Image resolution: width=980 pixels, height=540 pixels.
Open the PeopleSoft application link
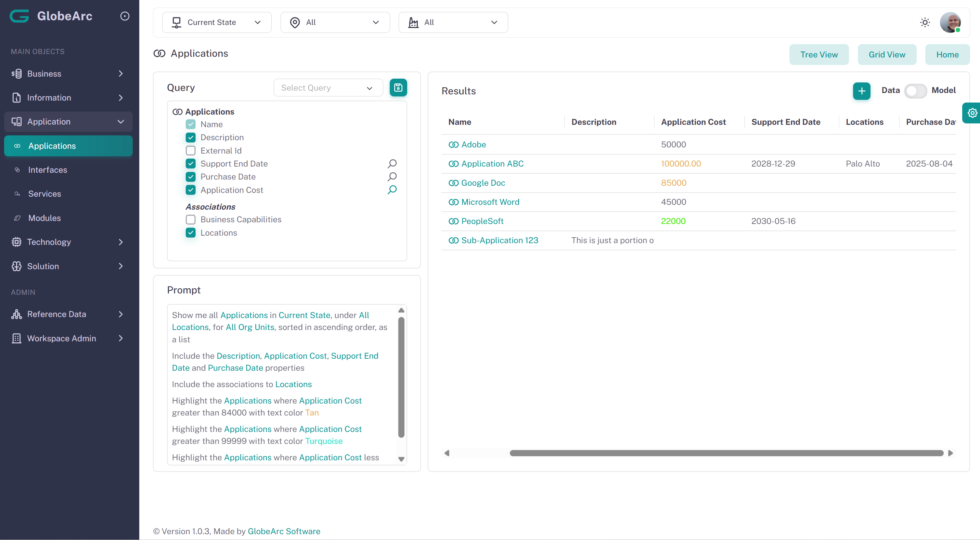[482, 221]
